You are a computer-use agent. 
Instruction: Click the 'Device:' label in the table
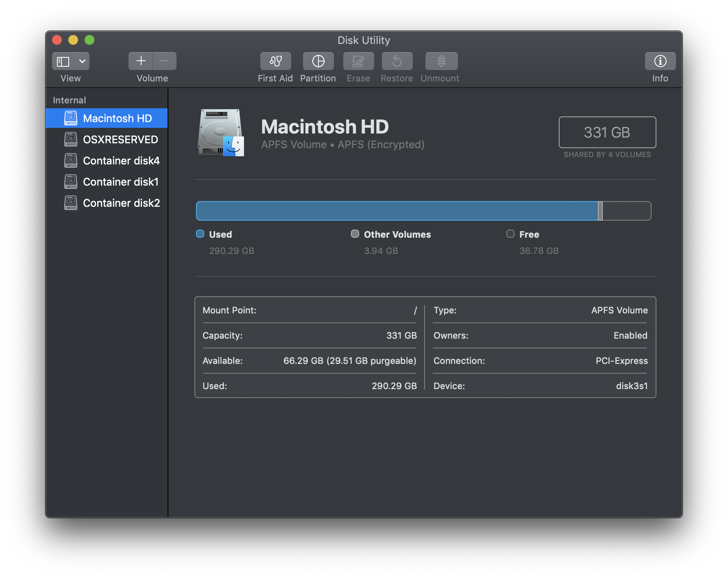(x=449, y=386)
